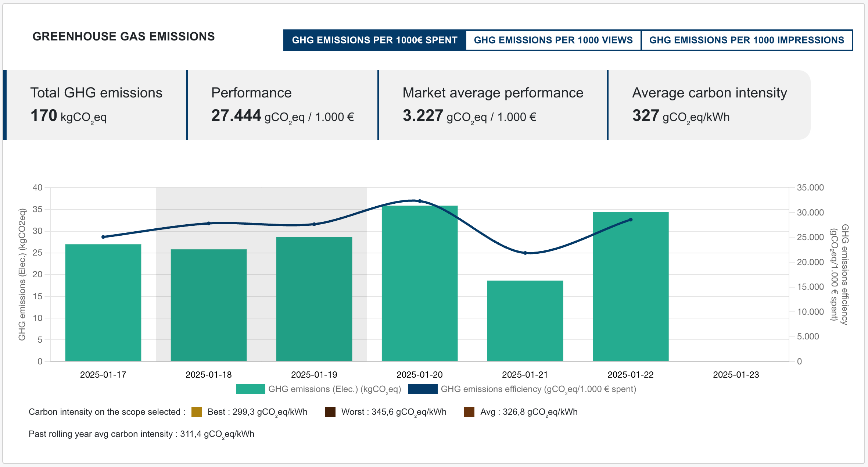Click the Worst carbon intensity color swatch
This screenshot has height=467, width=868.
(330, 412)
